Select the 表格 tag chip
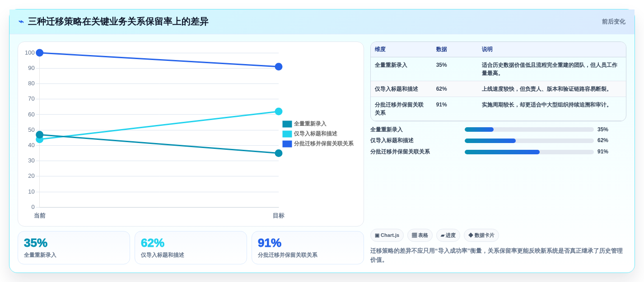 [x=420, y=236]
